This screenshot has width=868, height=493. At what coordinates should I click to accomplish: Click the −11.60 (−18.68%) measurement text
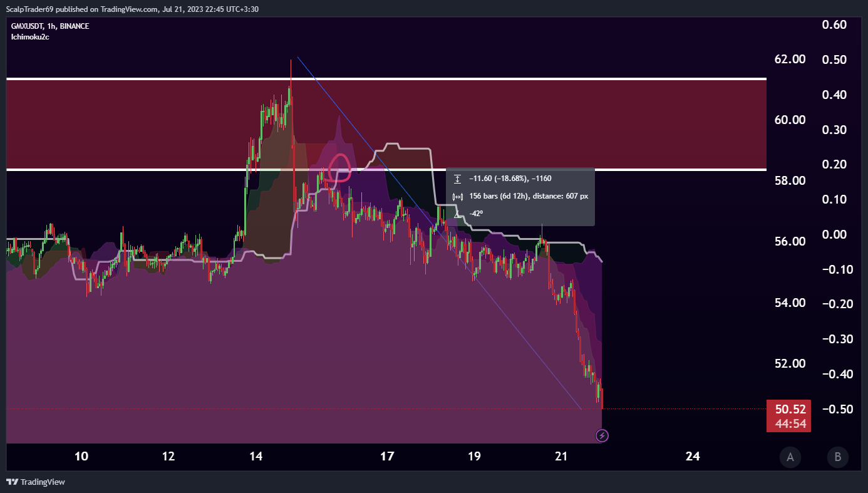point(510,179)
